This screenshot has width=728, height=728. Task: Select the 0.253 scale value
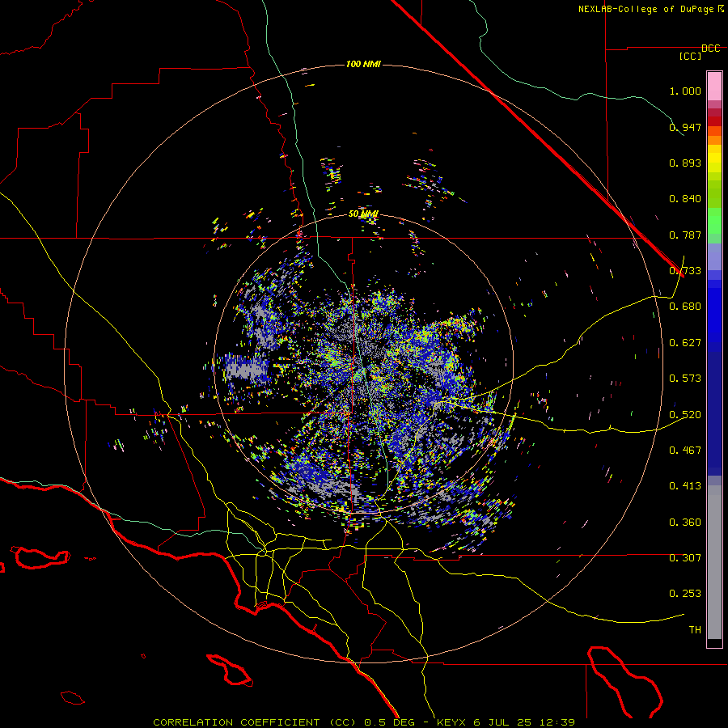[x=685, y=594]
